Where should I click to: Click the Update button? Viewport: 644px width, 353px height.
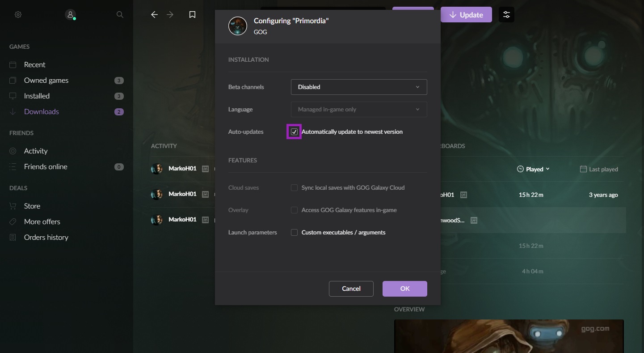(x=466, y=15)
